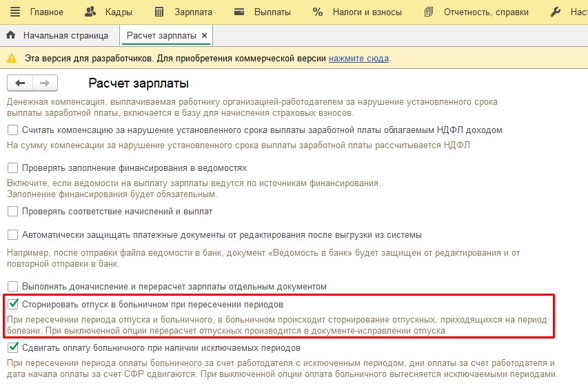The image size is (588, 386).
Task: Click the Кадры people icon
Action: (x=90, y=12)
